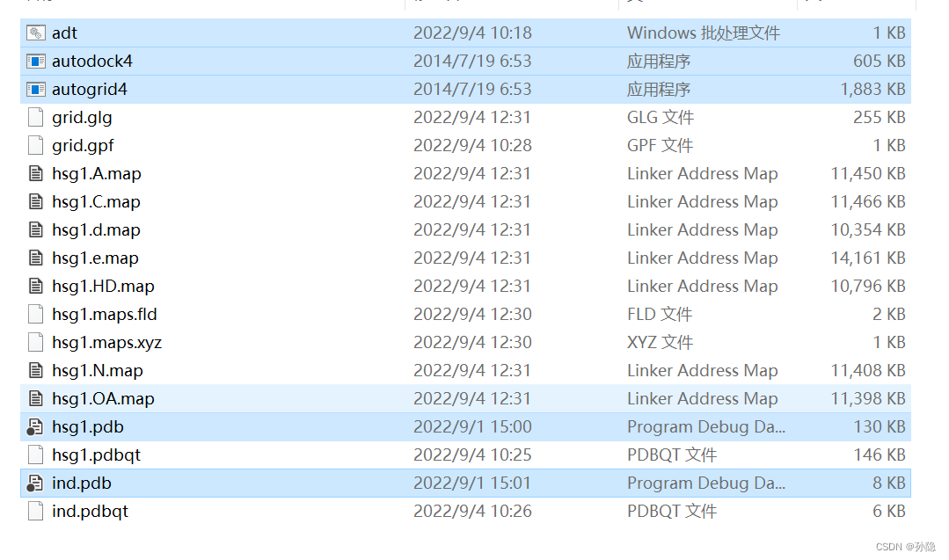
Task: Click the document icon next to hsg1.N.map
Action: tap(35, 370)
